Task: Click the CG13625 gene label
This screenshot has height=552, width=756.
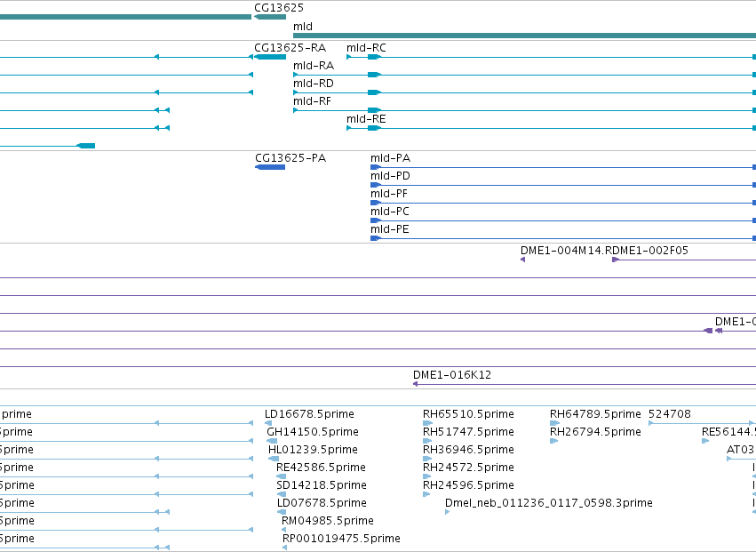Action: coord(279,8)
